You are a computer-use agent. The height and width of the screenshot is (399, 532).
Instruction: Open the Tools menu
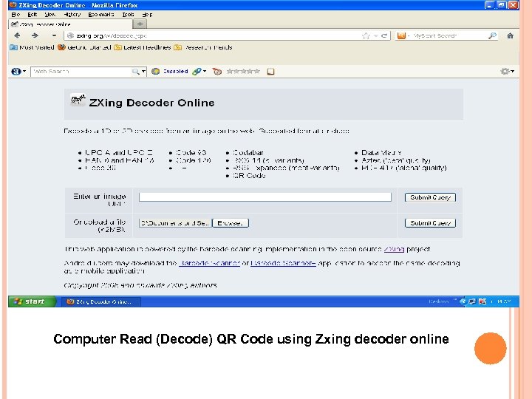[x=129, y=15]
